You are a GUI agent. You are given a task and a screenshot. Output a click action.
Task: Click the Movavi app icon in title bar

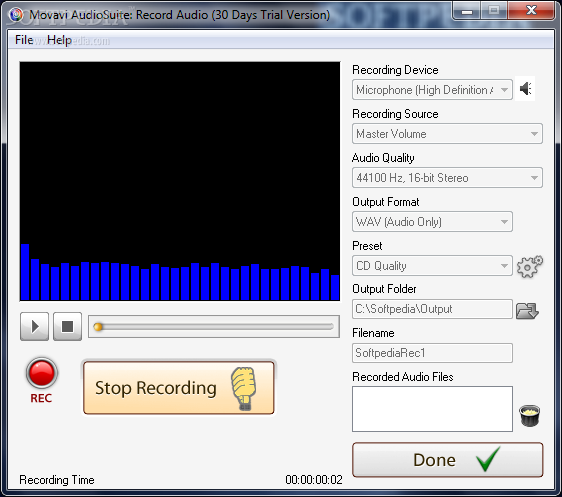click(16, 15)
